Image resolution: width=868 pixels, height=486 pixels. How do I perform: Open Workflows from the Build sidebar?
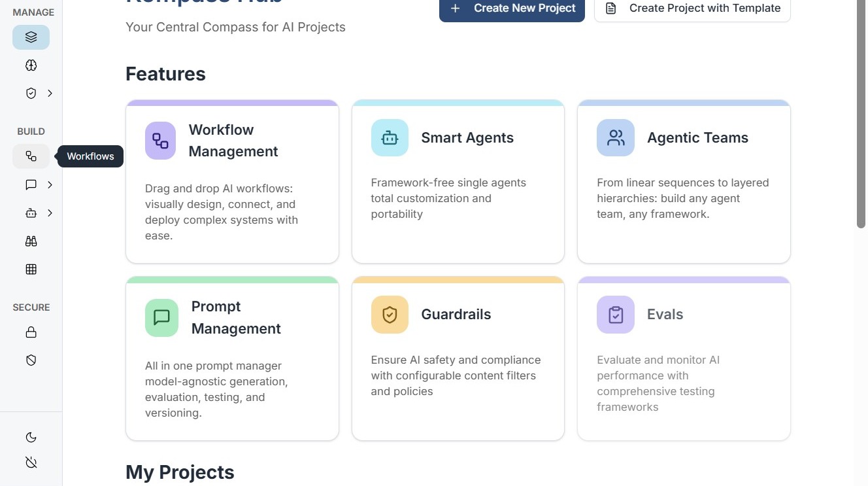(31, 156)
